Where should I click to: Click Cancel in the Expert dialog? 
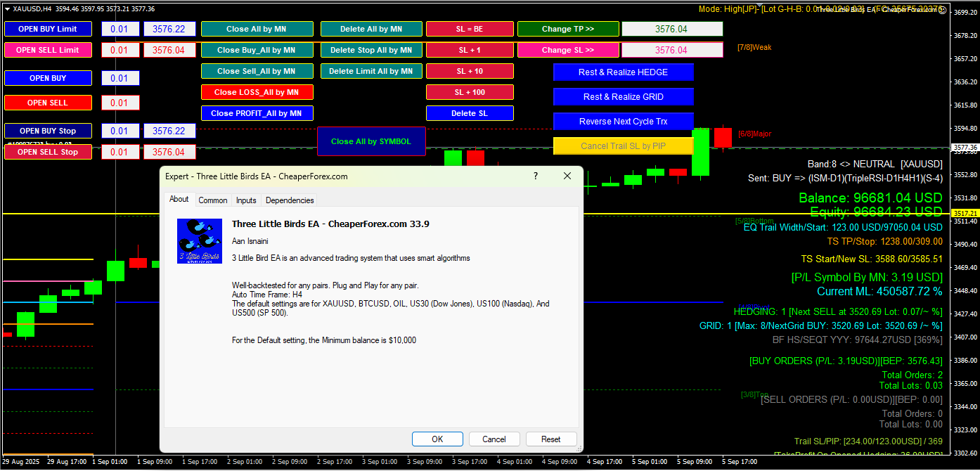click(494, 439)
